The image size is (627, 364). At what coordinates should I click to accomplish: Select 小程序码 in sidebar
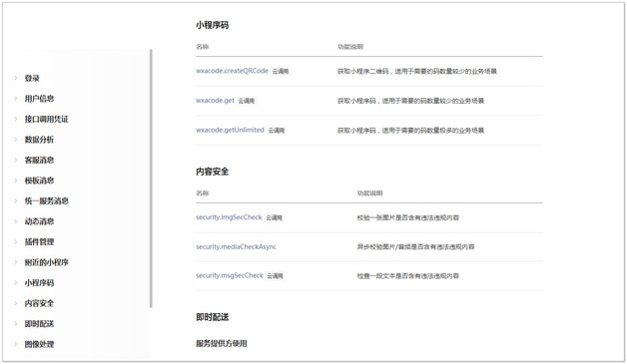click(x=39, y=282)
